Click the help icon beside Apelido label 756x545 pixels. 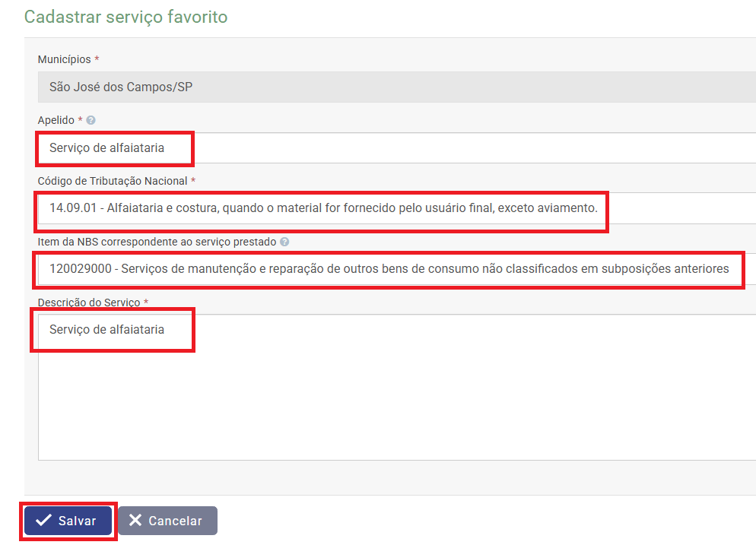pos(91,120)
